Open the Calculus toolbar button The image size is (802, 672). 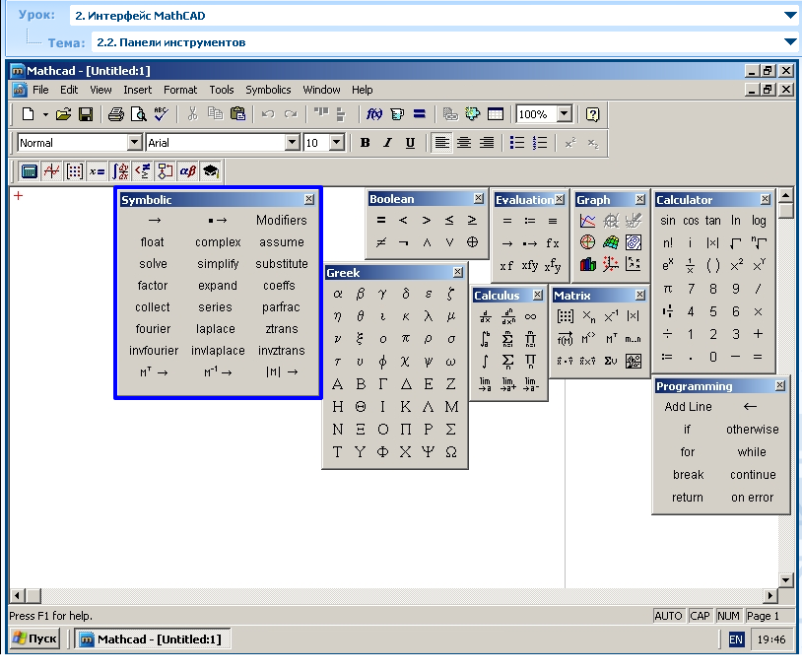(119, 171)
